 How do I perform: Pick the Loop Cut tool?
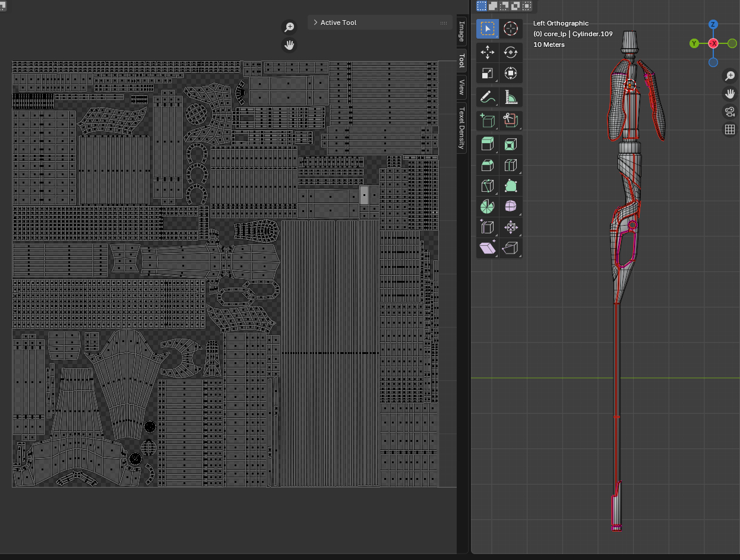(510, 165)
